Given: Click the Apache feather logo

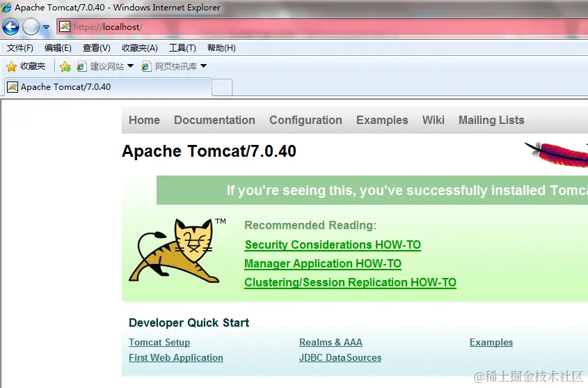Looking at the screenshot, I should click(x=557, y=154).
